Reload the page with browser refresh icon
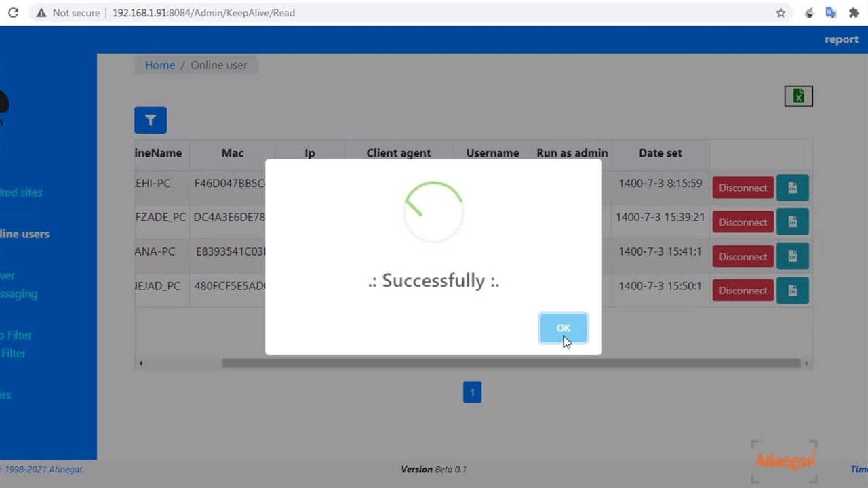Viewport: 868px width, 488px height. [x=13, y=13]
